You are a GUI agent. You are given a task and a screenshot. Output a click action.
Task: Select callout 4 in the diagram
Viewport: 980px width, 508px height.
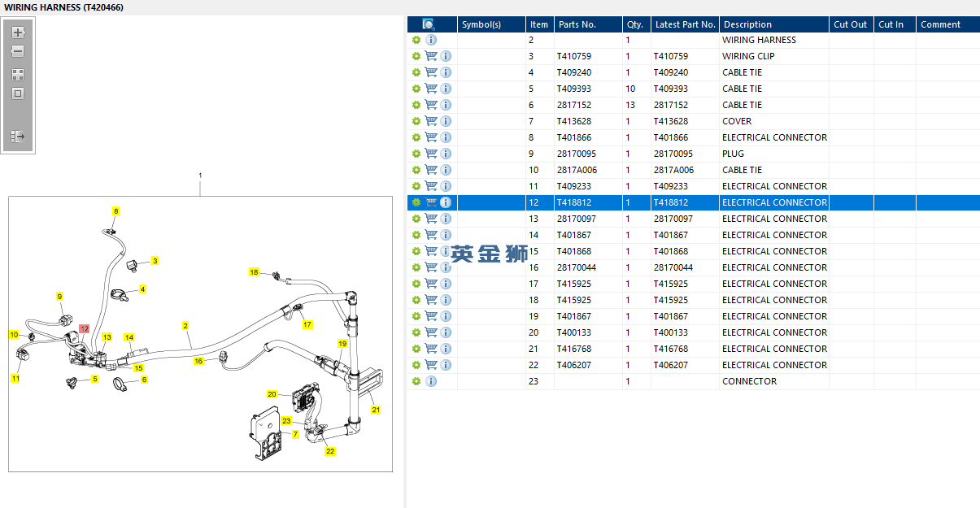click(x=142, y=289)
